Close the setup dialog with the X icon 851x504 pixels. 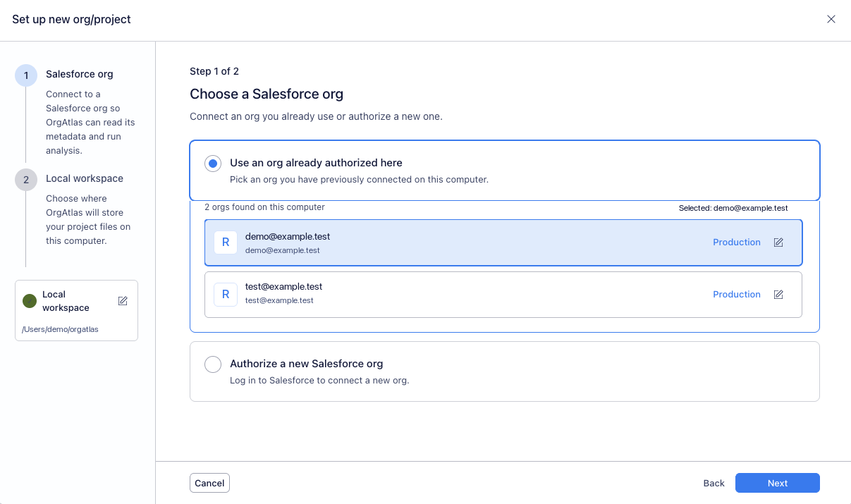point(831,19)
